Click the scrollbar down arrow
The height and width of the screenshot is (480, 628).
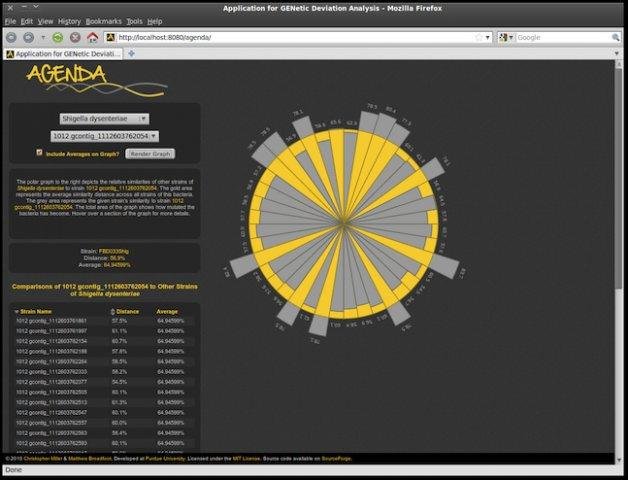619,460
